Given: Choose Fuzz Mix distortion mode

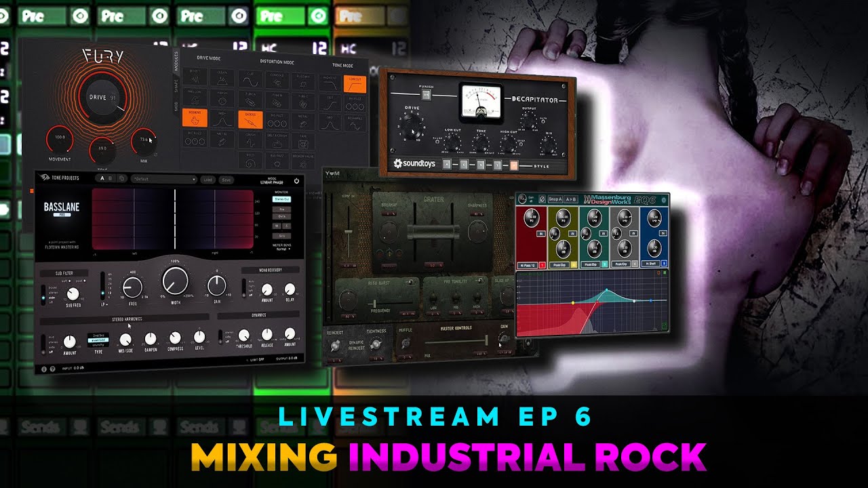Looking at the screenshot, I should [x=303, y=81].
